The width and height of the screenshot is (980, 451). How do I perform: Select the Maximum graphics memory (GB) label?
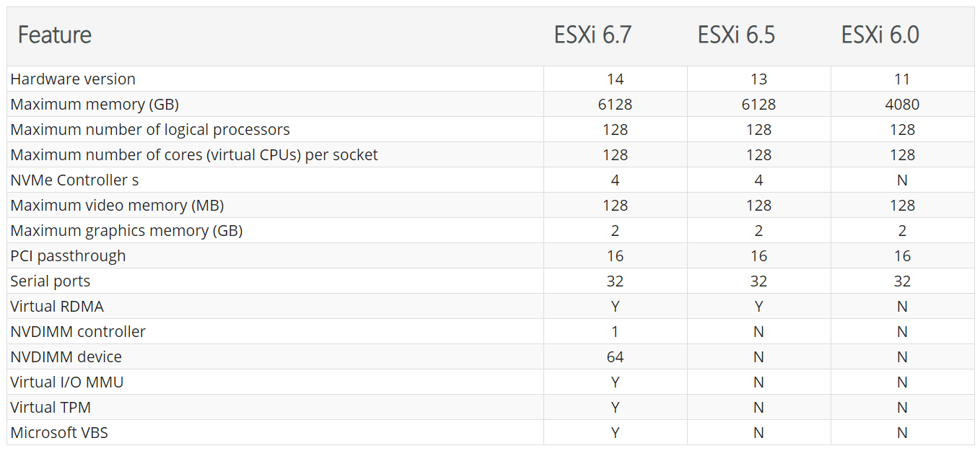click(126, 231)
